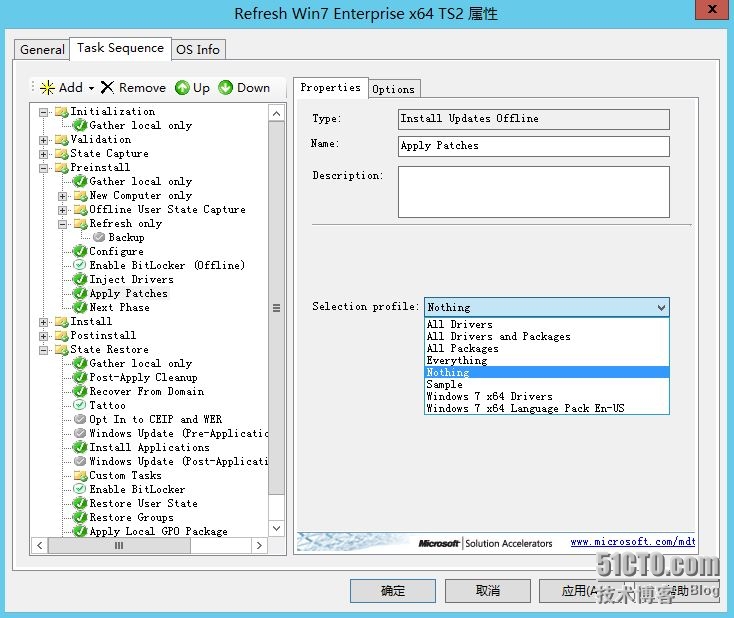
Task: Click the horizontal scroll-right arrow
Action: pyautogui.click(x=259, y=545)
